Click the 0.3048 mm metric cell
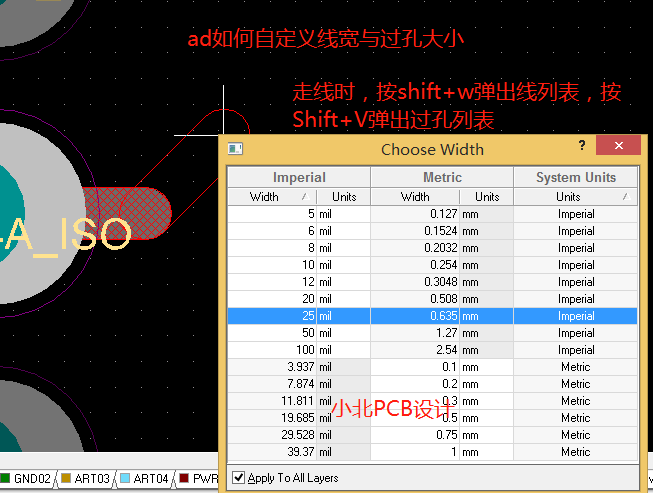This screenshot has width=653, height=493. click(x=415, y=282)
